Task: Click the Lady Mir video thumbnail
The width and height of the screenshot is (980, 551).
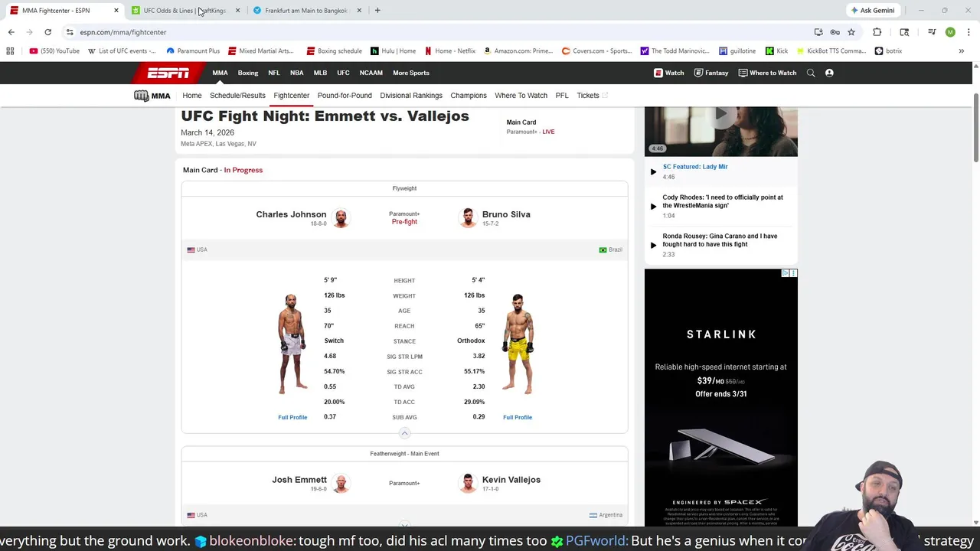Action: point(720,132)
